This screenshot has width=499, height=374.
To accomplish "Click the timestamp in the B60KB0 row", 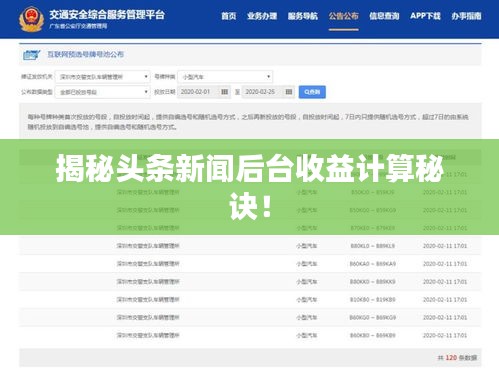I will tap(445, 335).
